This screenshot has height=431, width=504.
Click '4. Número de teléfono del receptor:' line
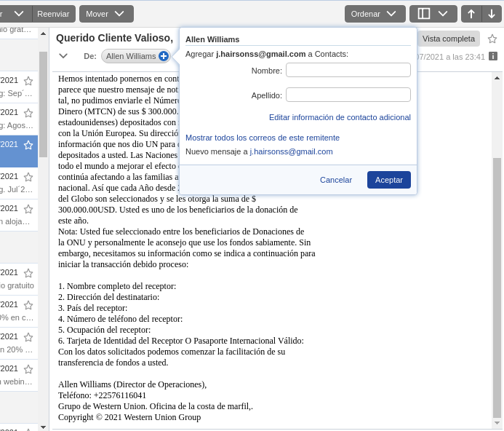click(x=120, y=319)
